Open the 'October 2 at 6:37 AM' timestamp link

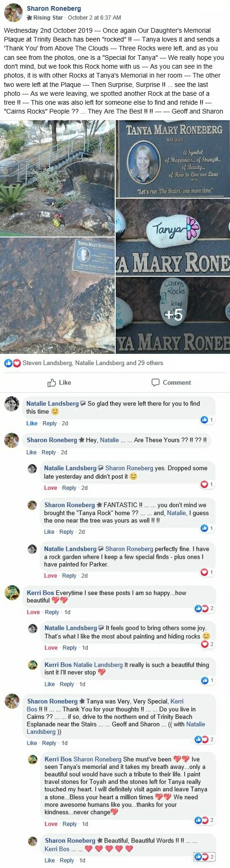pyautogui.click(x=94, y=18)
